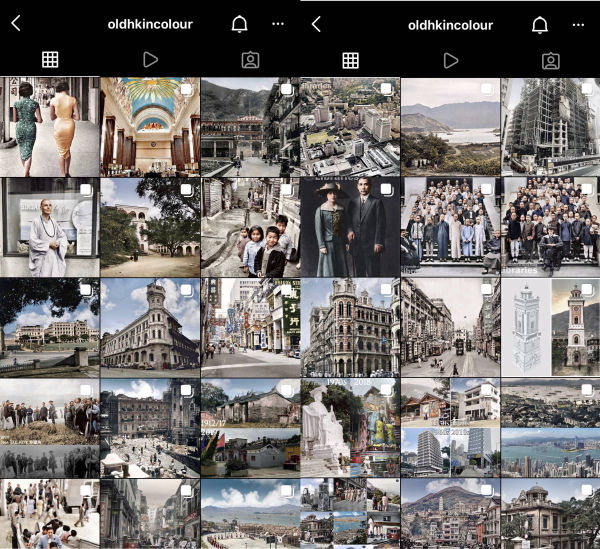Open street photo with red-brick building and mountain
The image size is (600, 549).
point(251,127)
